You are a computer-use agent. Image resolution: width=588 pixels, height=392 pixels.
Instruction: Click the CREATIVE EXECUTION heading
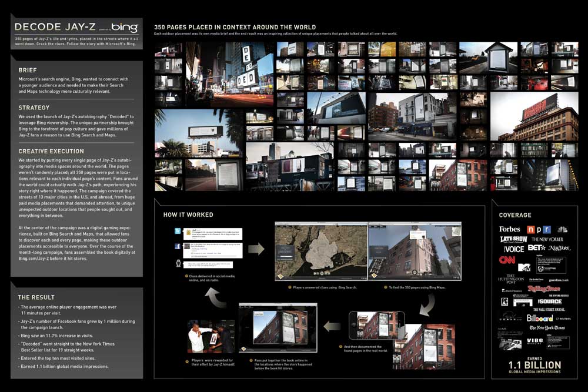pos(51,152)
